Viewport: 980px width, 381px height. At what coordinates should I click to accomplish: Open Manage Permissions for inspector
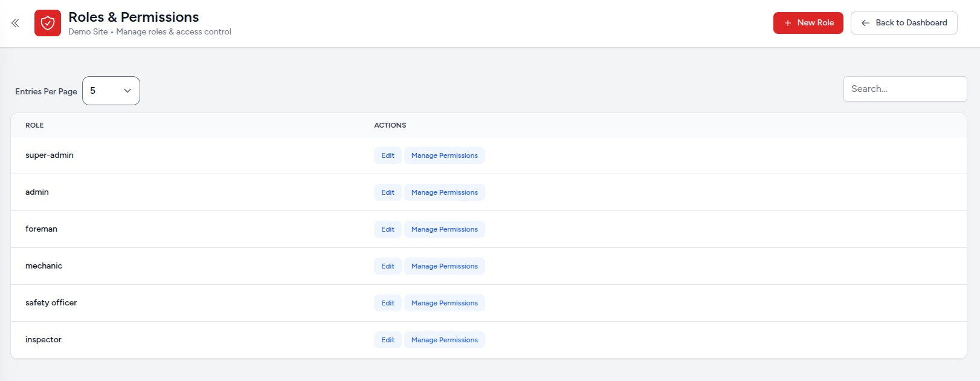[444, 340]
